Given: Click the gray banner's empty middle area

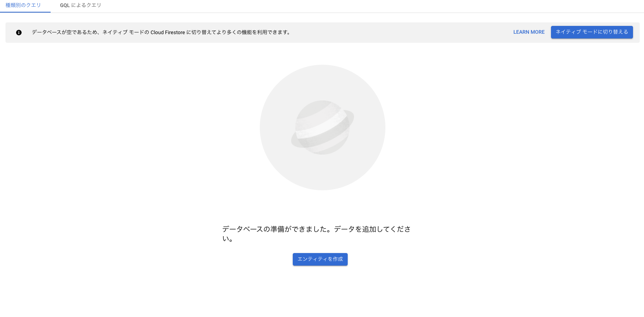Looking at the screenshot, I should [400, 33].
